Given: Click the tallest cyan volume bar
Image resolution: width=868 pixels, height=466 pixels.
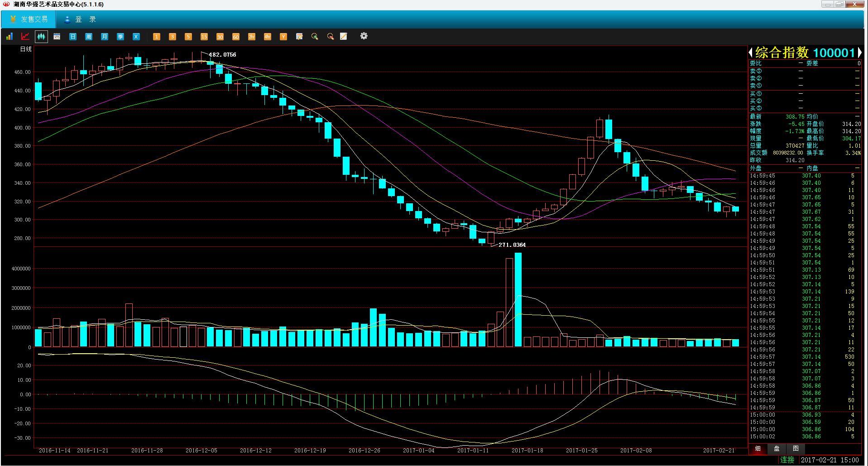Looking at the screenshot, I should [518, 300].
